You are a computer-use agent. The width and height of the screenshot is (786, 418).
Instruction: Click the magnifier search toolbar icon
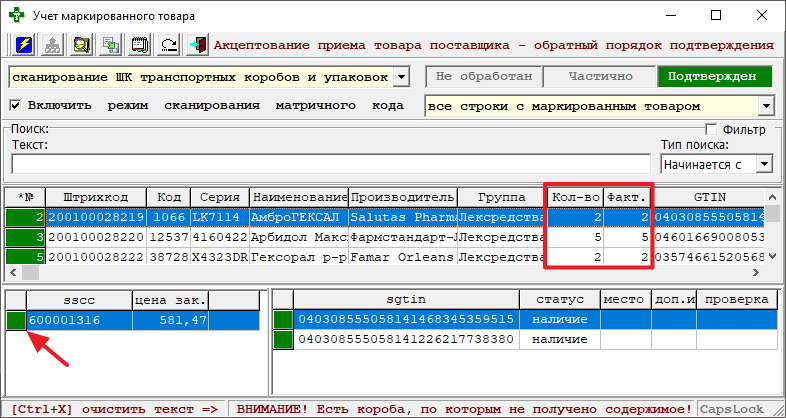81,45
